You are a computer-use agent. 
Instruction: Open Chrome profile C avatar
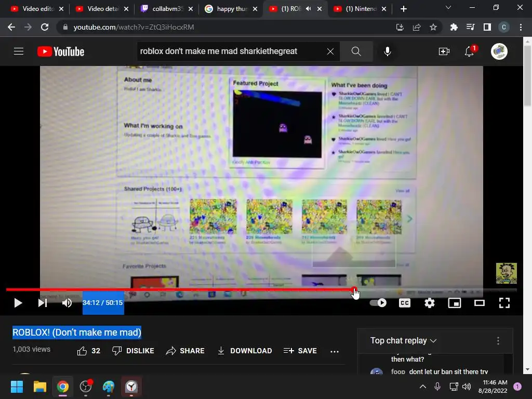pyautogui.click(x=504, y=27)
